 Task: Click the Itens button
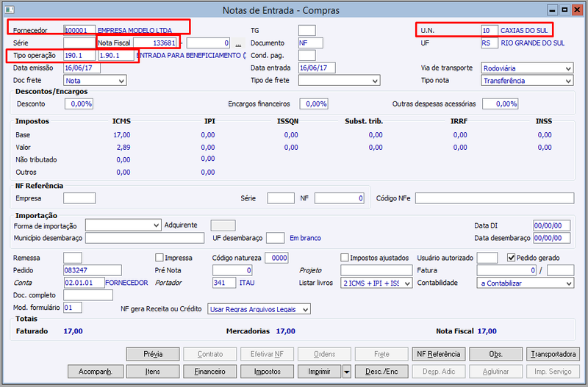pyautogui.click(x=153, y=372)
